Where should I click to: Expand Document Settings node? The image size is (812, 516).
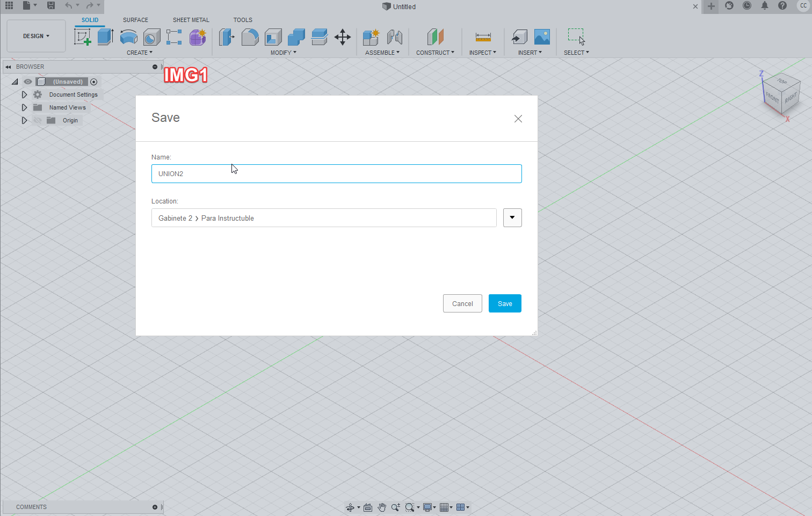pos(24,95)
